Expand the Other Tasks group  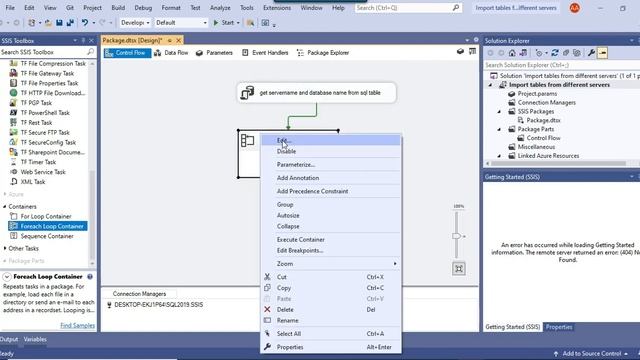pos(4,248)
